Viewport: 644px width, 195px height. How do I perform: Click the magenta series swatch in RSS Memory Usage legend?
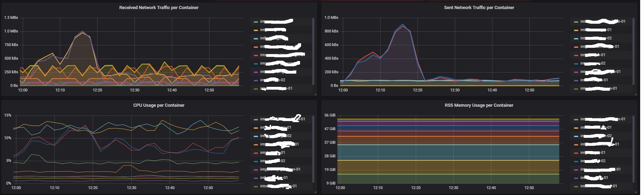(x=576, y=170)
